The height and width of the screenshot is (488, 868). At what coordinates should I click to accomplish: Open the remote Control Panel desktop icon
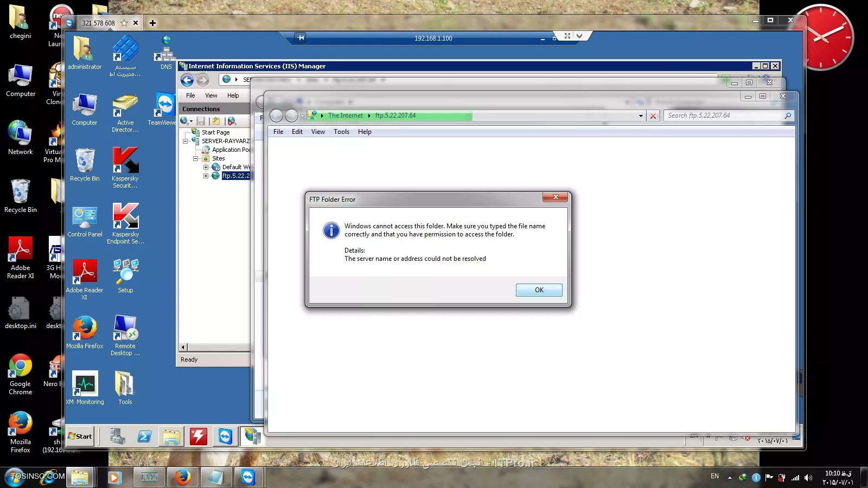tap(85, 221)
